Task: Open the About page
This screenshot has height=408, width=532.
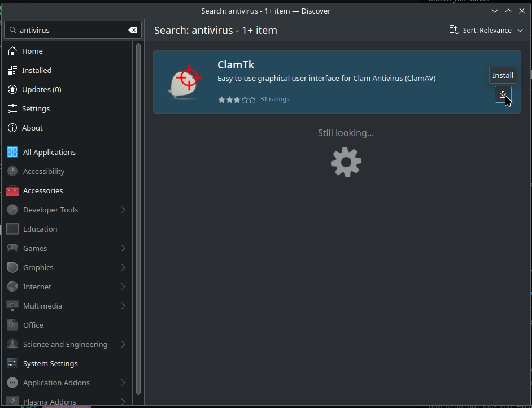Action: pyautogui.click(x=67, y=128)
